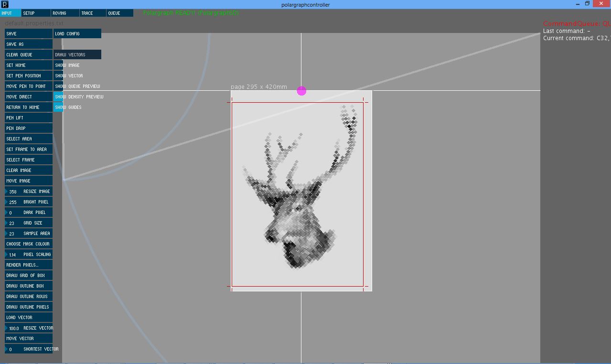The height and width of the screenshot is (364, 611).
Task: Click Pen Lift
Action: pyautogui.click(x=29, y=118)
